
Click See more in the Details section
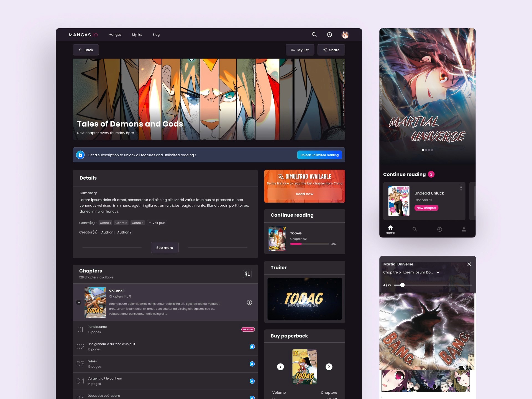164,247
